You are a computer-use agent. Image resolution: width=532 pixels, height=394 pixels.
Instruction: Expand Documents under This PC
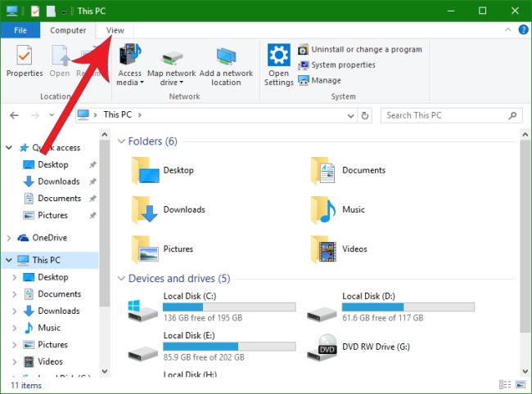point(14,294)
